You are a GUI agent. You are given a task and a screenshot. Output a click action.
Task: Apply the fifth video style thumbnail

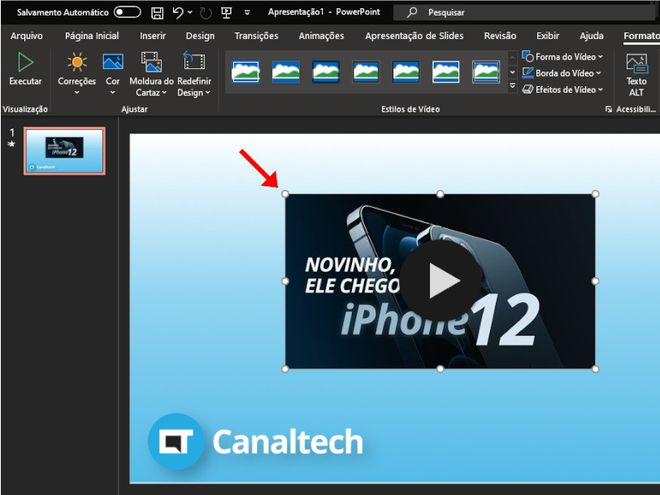406,72
